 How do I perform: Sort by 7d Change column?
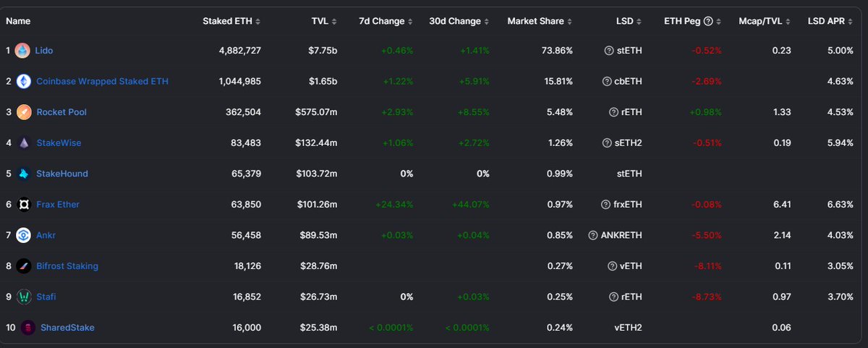(386, 21)
